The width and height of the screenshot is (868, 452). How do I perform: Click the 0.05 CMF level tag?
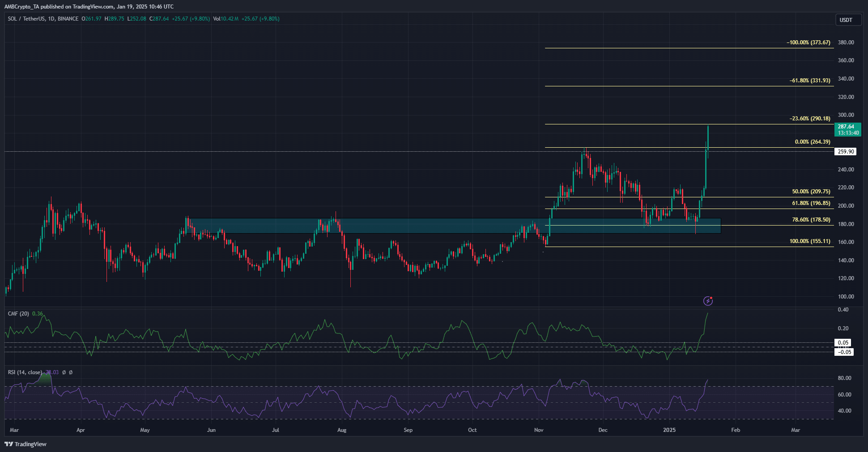click(843, 343)
